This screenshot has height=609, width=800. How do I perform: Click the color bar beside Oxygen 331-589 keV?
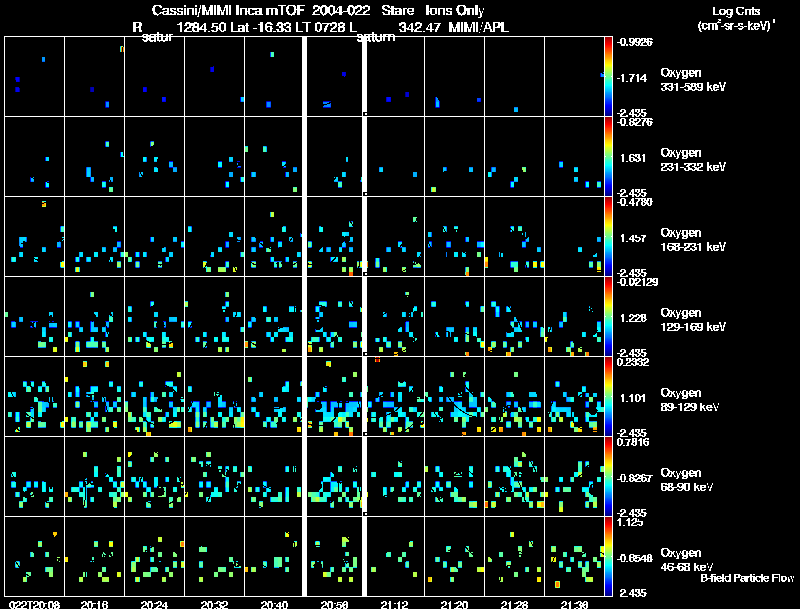pyautogui.click(x=608, y=76)
